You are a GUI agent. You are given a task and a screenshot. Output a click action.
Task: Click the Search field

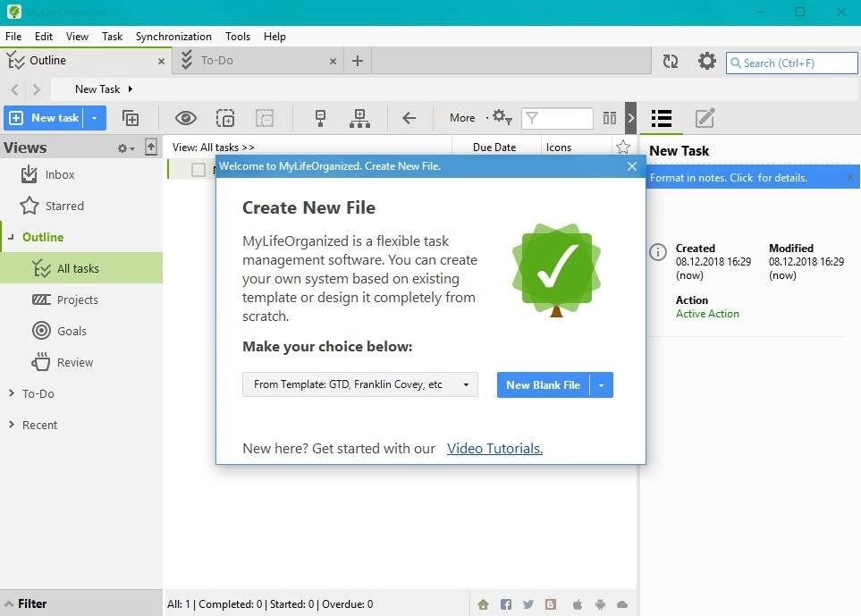click(792, 63)
